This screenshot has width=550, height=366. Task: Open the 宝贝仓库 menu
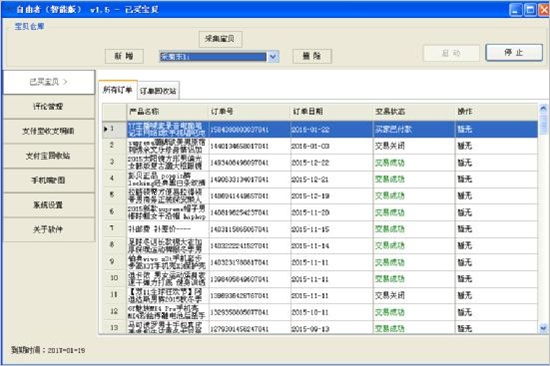click(x=29, y=26)
